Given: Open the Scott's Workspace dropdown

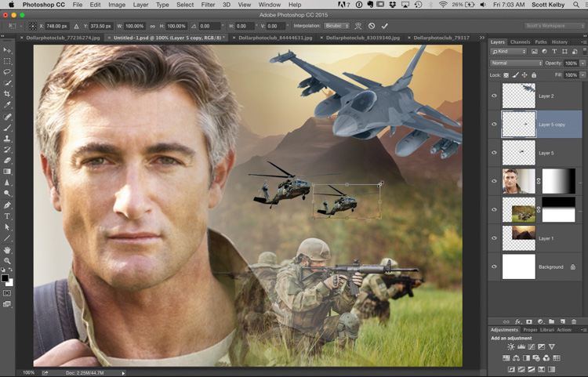Looking at the screenshot, I should pos(554,26).
